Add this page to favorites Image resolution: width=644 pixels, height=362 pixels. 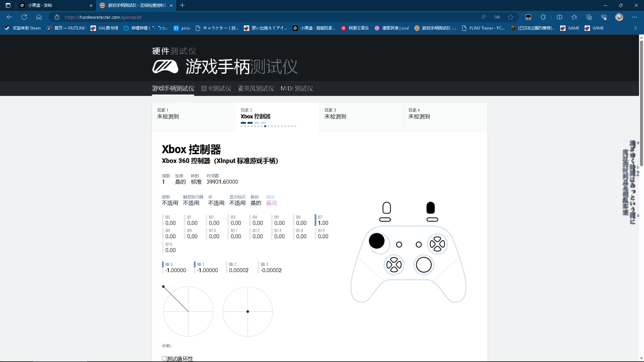click(x=511, y=17)
